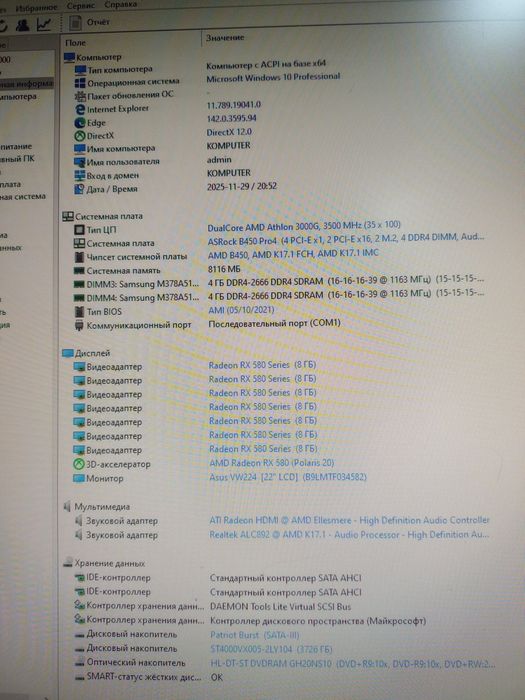Click the icon beside Имя пользователя

pos(80,162)
